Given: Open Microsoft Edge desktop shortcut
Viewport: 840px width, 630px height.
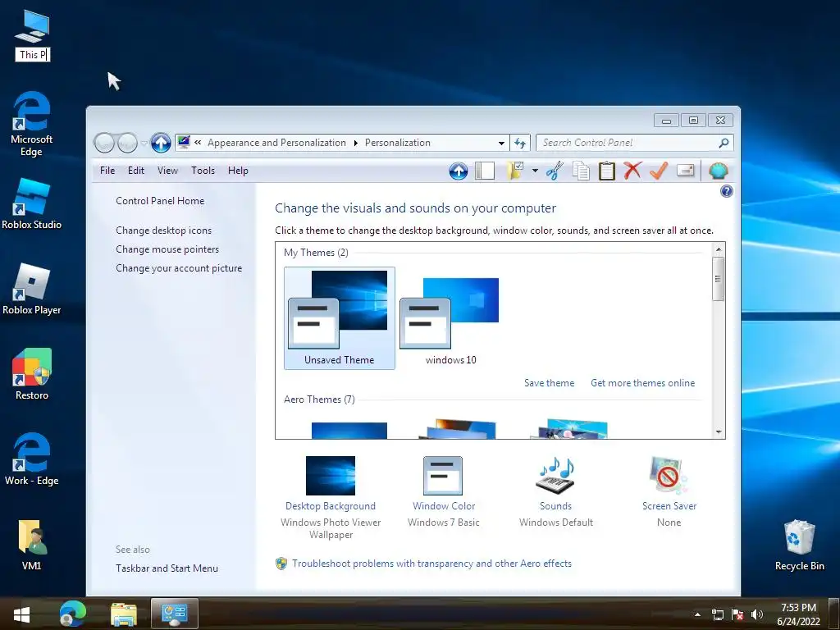Looking at the screenshot, I should 32,124.
